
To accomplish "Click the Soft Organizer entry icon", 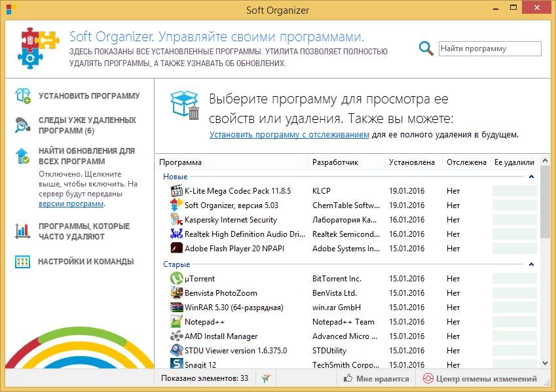I will [177, 205].
